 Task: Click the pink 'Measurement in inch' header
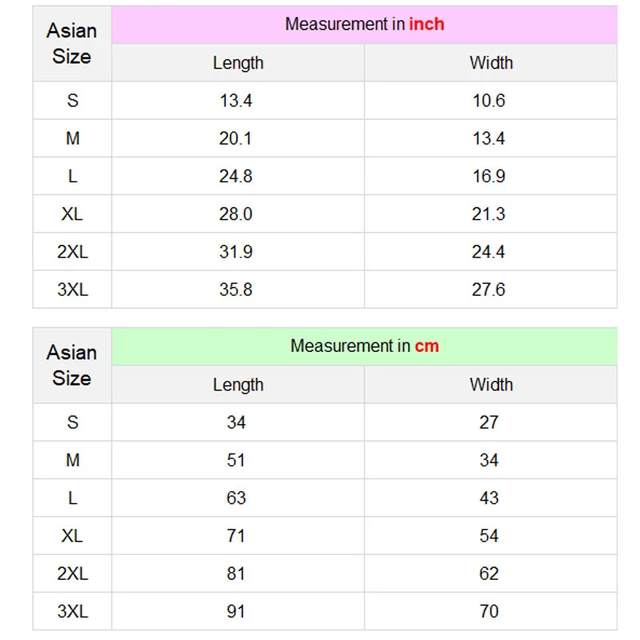click(x=364, y=24)
